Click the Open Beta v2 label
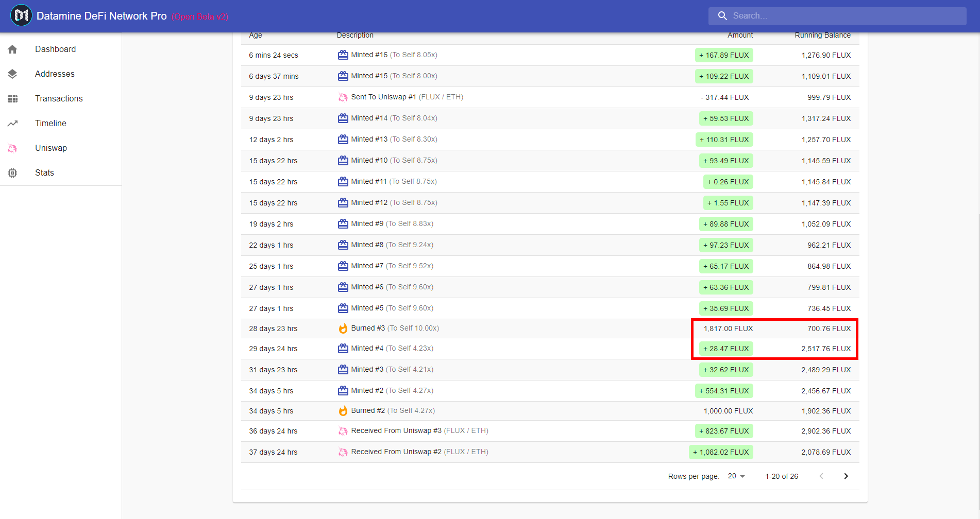 tap(200, 16)
